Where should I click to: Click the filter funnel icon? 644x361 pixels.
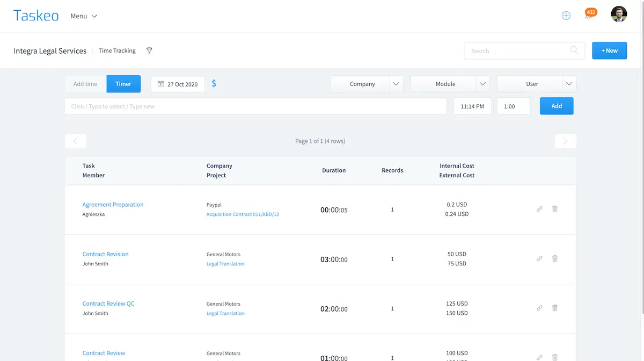point(150,50)
